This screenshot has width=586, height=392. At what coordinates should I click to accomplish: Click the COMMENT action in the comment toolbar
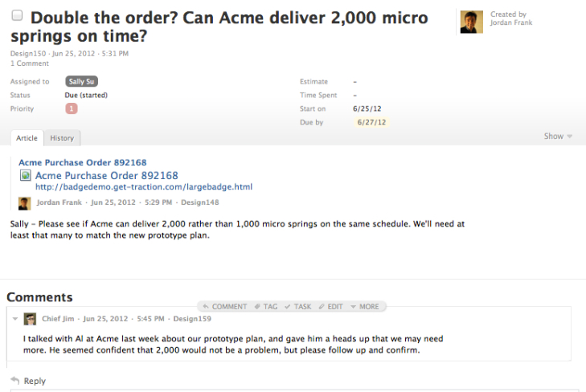point(225,307)
